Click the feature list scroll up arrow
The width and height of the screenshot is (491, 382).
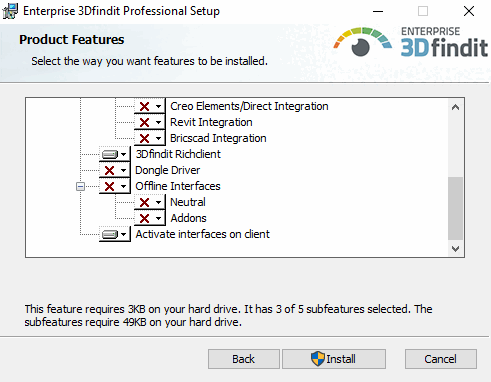click(455, 107)
